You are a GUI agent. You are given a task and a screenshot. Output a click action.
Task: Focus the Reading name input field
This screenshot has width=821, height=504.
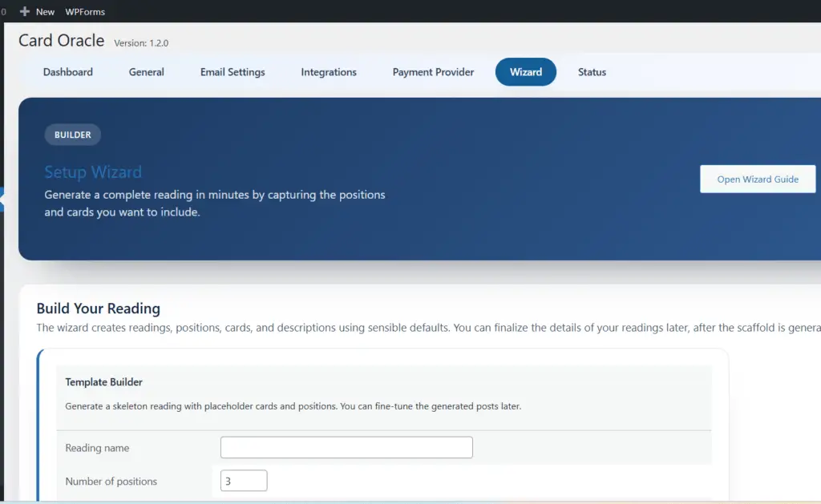pyautogui.click(x=346, y=447)
